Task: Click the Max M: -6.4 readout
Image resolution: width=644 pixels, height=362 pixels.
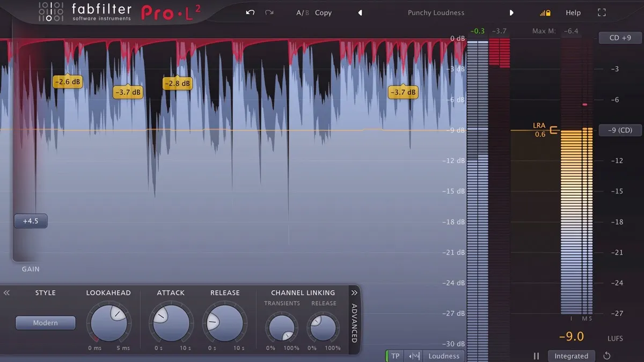Action: 555,31
